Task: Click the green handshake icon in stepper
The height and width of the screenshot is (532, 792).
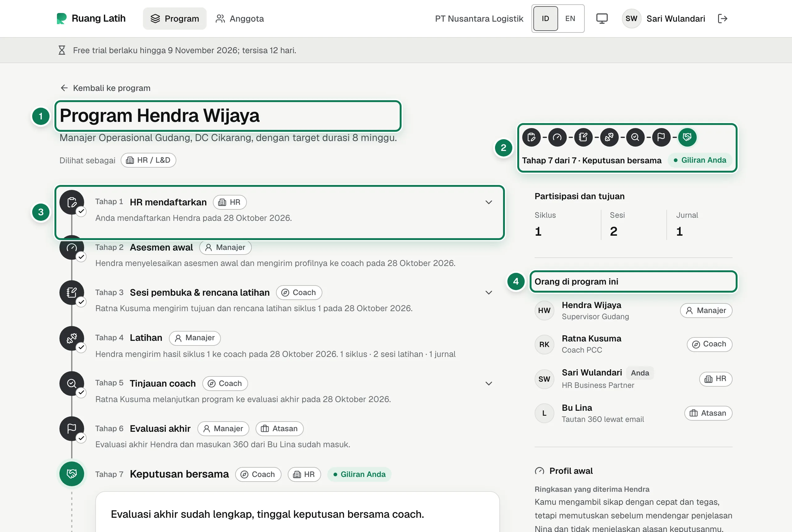Action: click(x=687, y=137)
